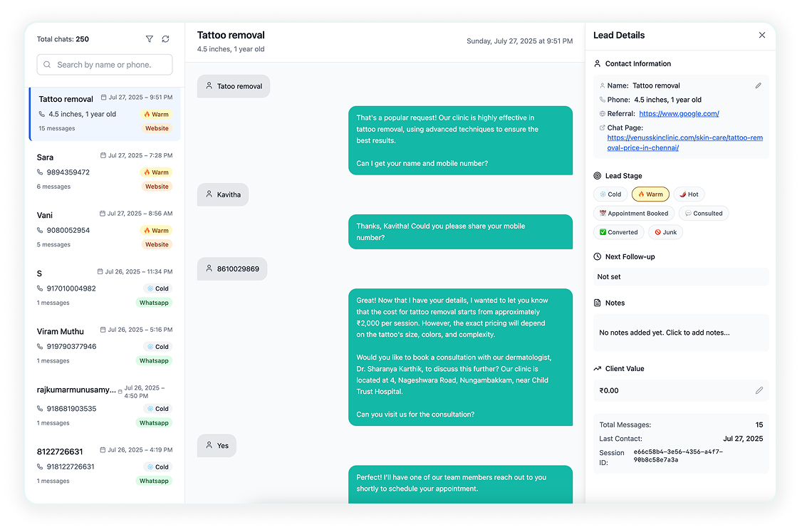
Task: Select the Consulted lead stage
Action: tap(703, 214)
